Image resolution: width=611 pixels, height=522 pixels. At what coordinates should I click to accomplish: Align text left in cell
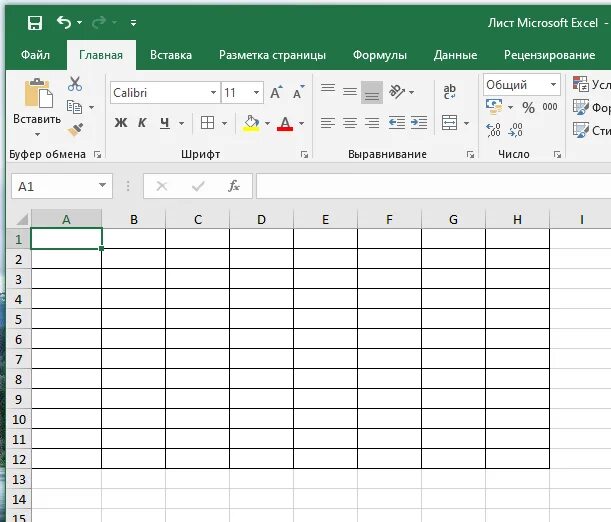328,123
